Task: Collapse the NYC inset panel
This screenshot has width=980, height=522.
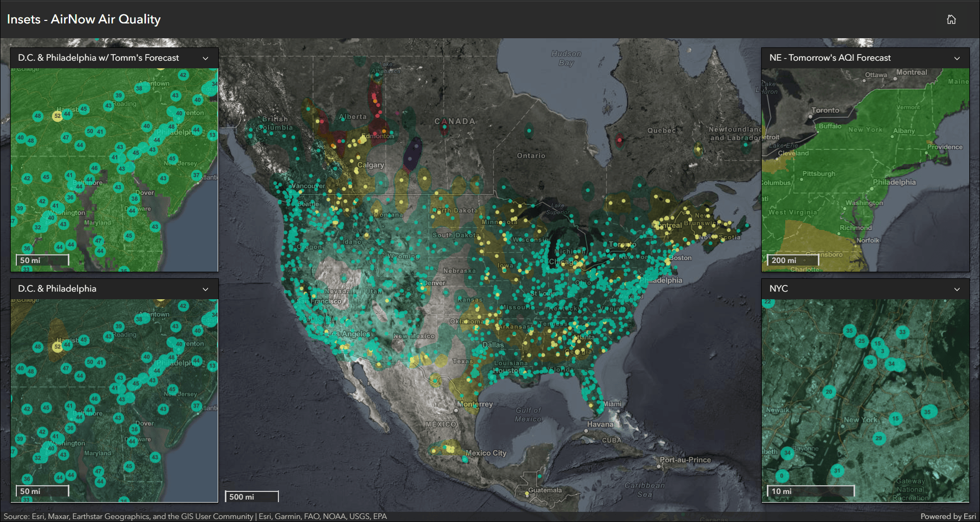Action: (957, 289)
